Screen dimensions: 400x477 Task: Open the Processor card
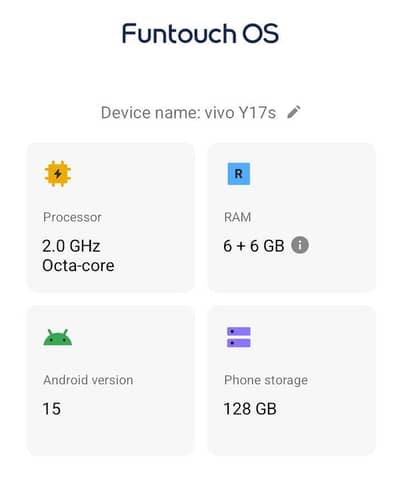click(110, 217)
